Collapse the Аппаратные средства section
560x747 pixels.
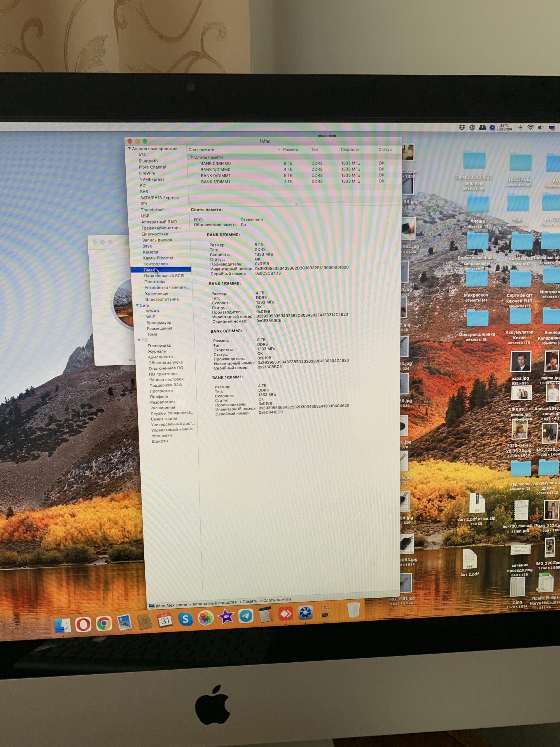pos(129,149)
